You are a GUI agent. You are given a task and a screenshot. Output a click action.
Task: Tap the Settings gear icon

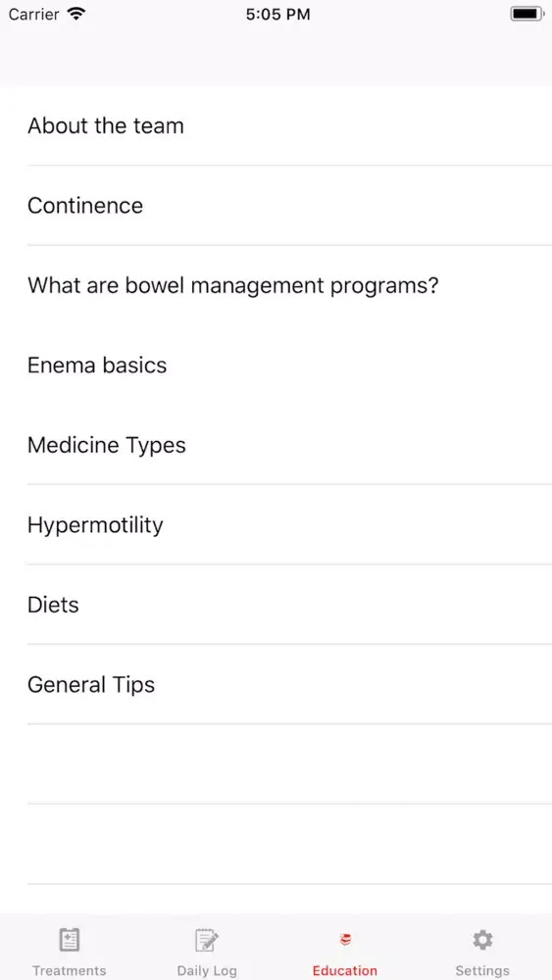point(482,940)
